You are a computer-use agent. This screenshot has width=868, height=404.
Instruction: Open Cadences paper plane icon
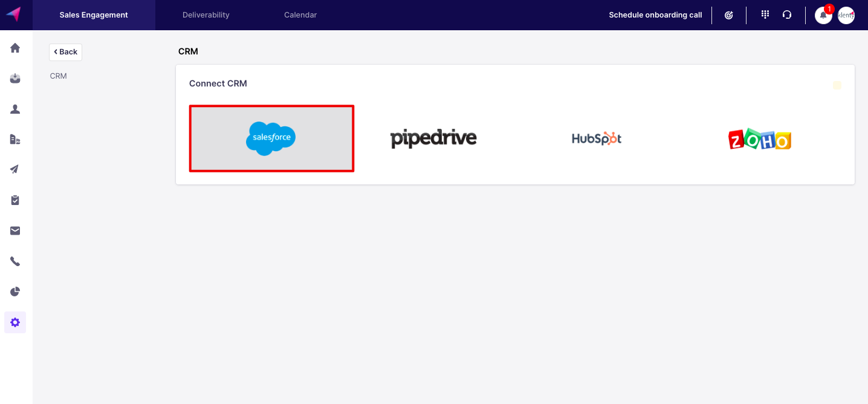point(15,169)
